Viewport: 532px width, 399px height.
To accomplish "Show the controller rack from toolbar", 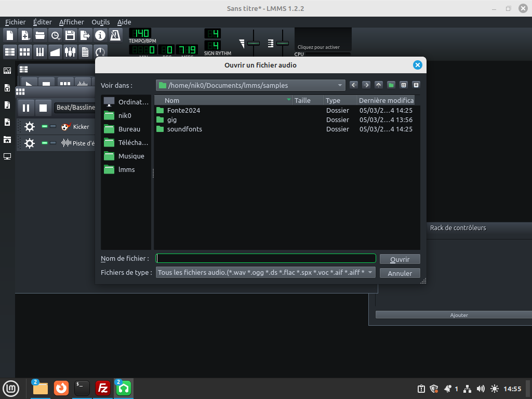I will tap(100, 51).
